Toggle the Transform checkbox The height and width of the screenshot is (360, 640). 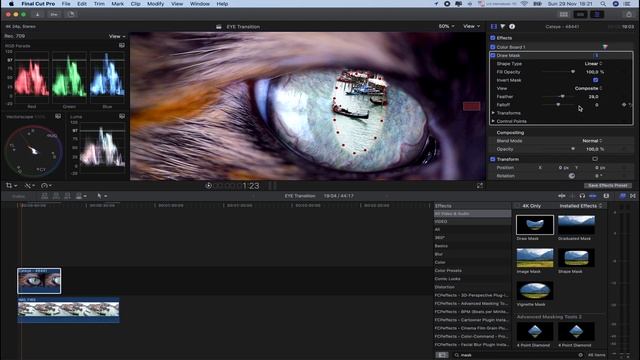pyautogui.click(x=493, y=159)
